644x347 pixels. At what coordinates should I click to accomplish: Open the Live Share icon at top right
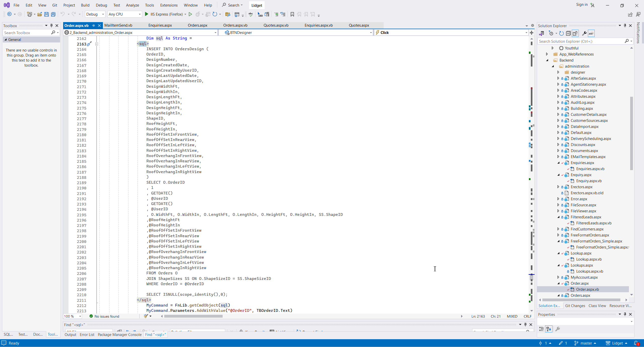click(630, 14)
